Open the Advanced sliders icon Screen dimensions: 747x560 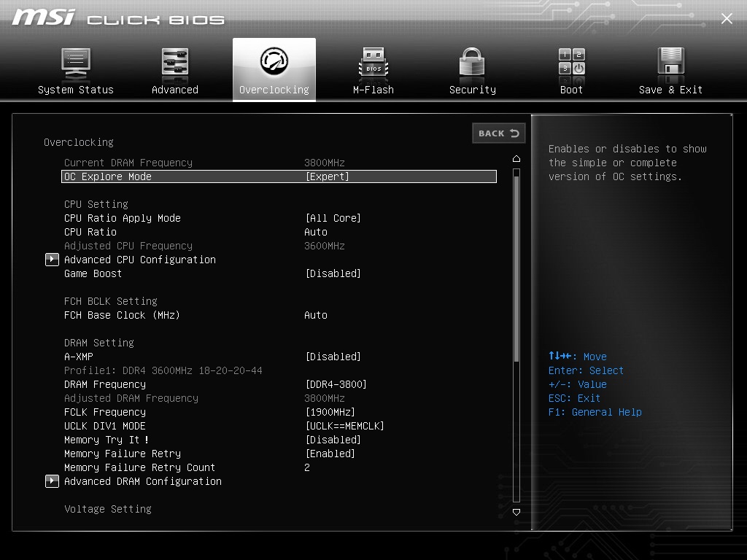coord(175,63)
